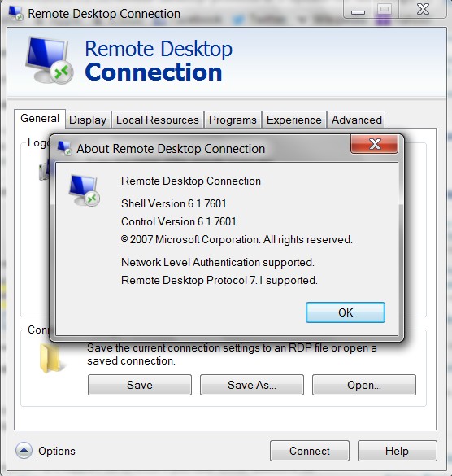
Task: Close the About Remote Desktop Connection dialog
Action: 374,144
